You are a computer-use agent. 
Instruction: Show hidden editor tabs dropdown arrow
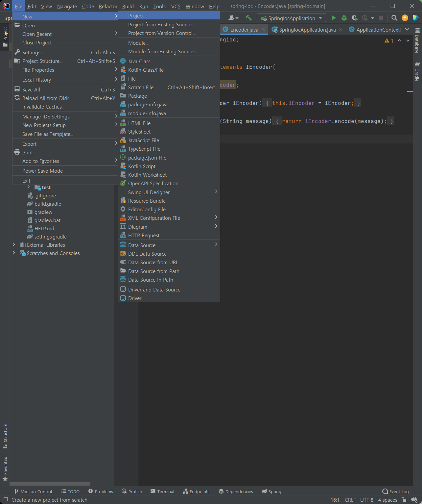tap(408, 30)
